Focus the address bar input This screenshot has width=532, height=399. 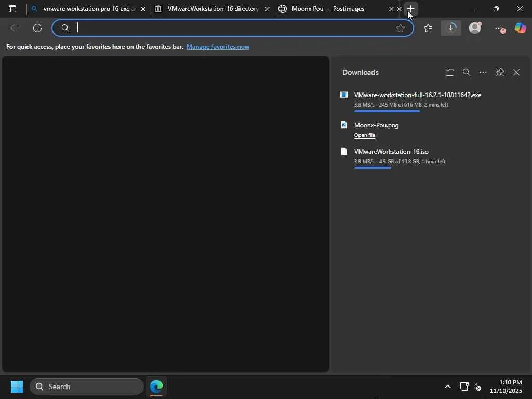tap(233, 28)
